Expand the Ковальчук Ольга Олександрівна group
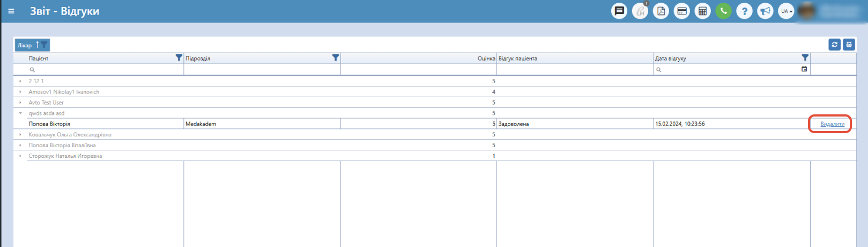This screenshot has width=868, height=247. [x=20, y=135]
